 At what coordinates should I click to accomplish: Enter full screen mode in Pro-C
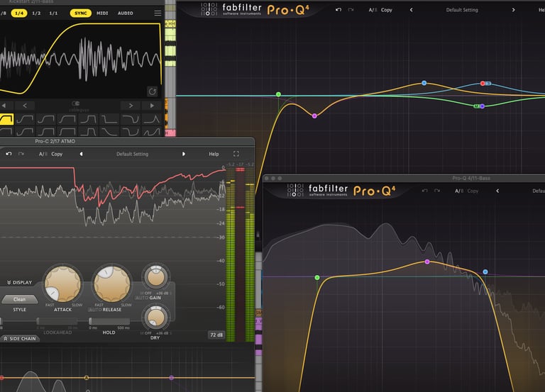click(236, 153)
